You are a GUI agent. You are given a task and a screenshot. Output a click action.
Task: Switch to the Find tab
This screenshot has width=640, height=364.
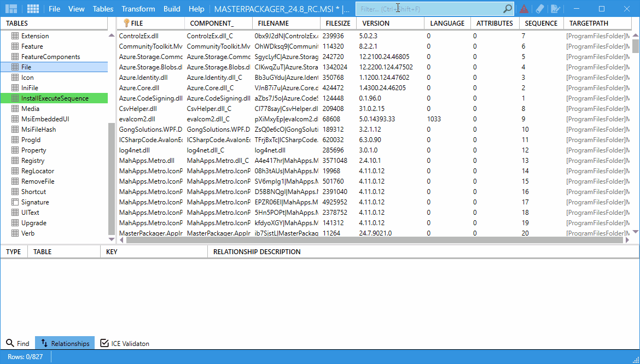click(18, 343)
